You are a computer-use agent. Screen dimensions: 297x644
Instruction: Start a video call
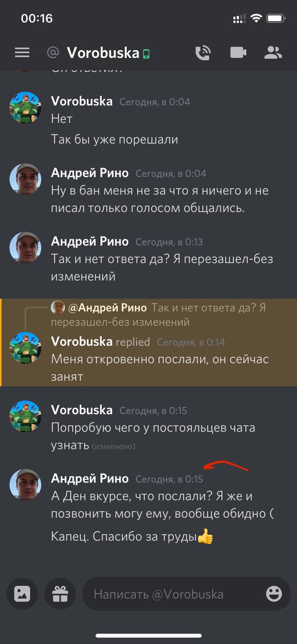tap(238, 52)
